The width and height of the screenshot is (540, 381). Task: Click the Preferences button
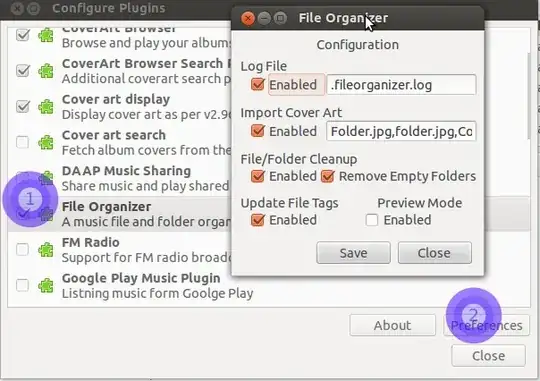[486, 325]
